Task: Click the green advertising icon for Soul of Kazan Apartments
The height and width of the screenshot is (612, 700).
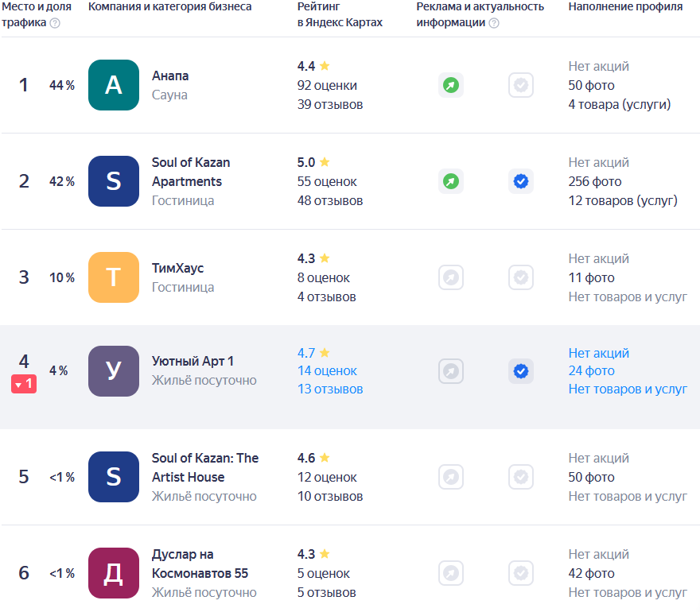Action: tap(451, 181)
